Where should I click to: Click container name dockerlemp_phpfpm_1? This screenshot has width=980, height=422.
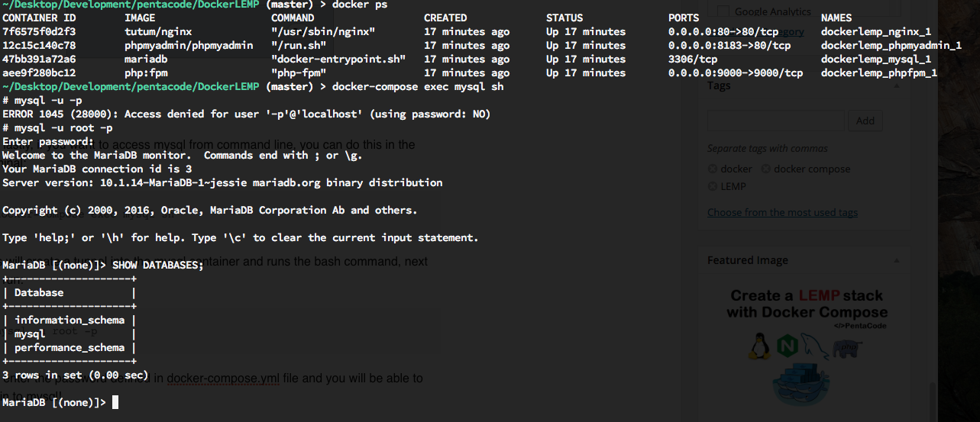click(879, 73)
